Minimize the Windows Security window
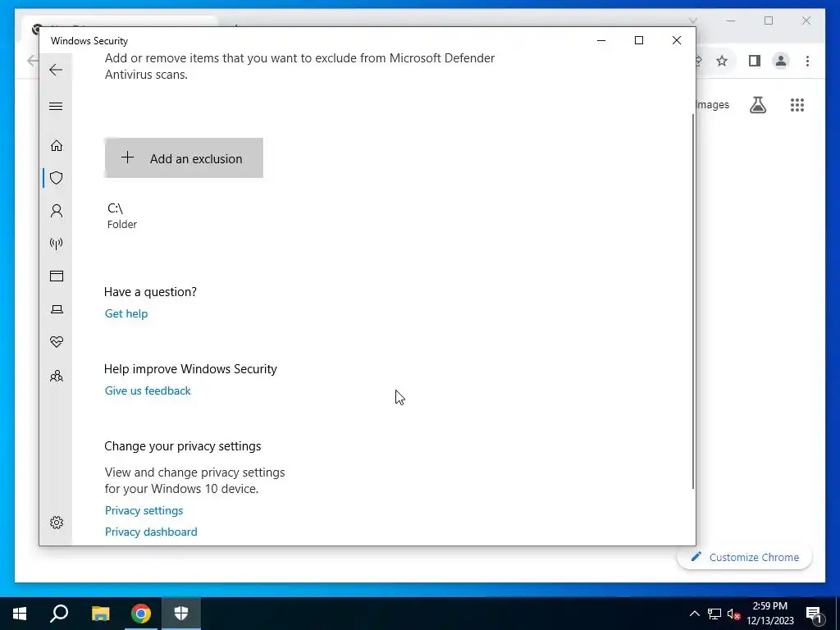The height and width of the screenshot is (630, 840). coord(601,40)
